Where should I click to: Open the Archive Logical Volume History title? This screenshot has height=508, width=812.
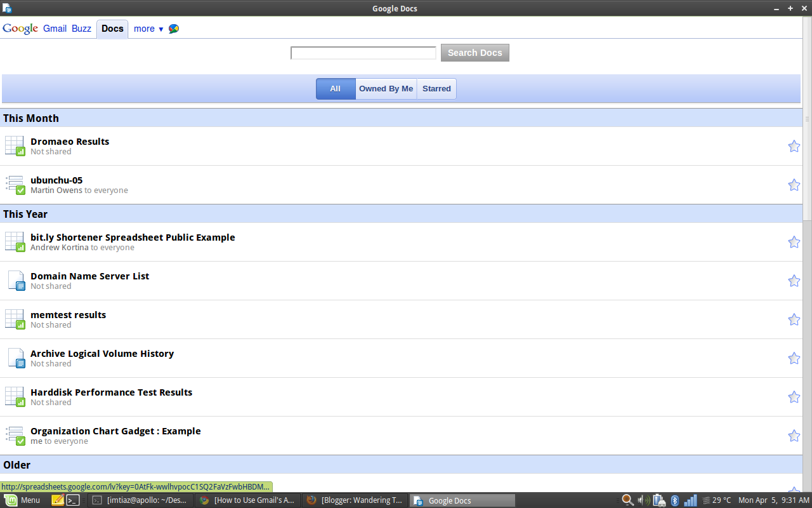click(102, 354)
